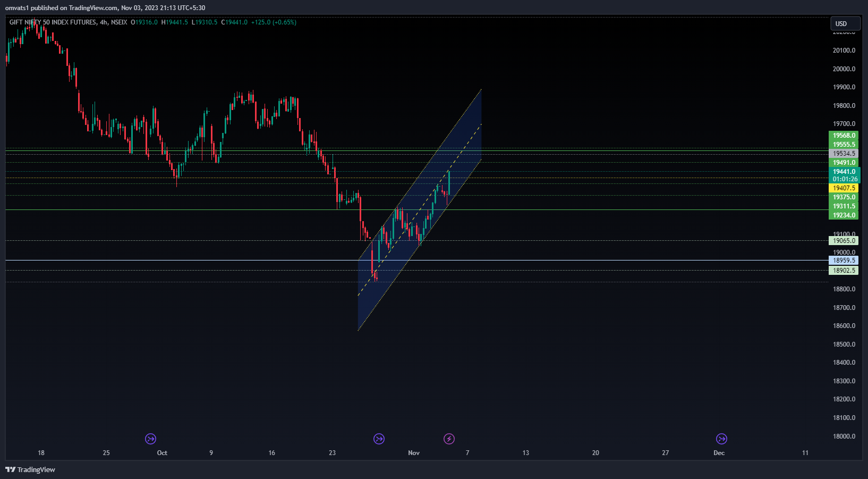Open the event marker icon nearest the Dec label

pyautogui.click(x=721, y=439)
